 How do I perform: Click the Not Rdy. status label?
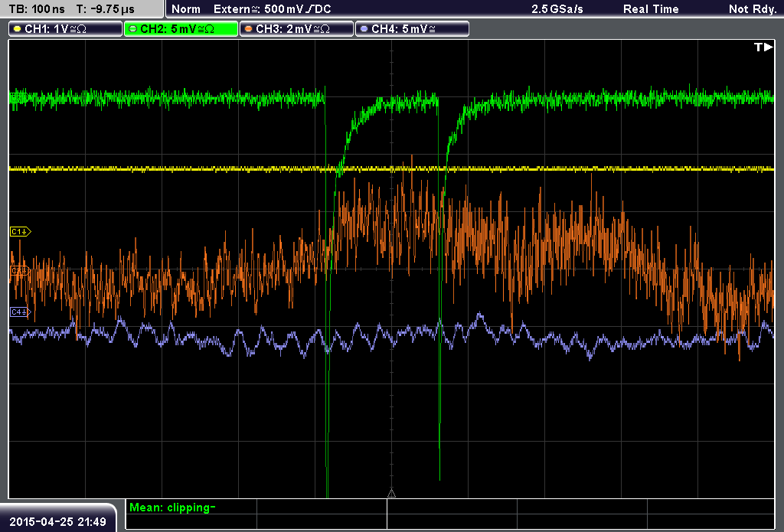point(753,9)
